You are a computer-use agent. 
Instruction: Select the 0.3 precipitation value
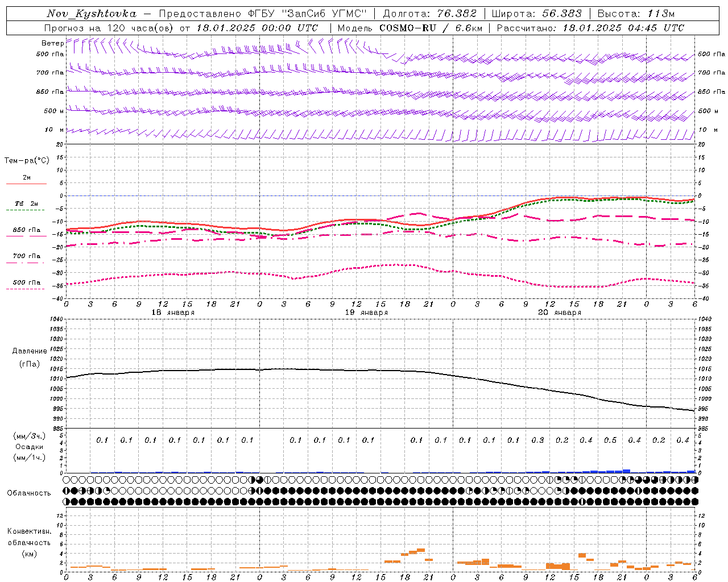point(537,440)
